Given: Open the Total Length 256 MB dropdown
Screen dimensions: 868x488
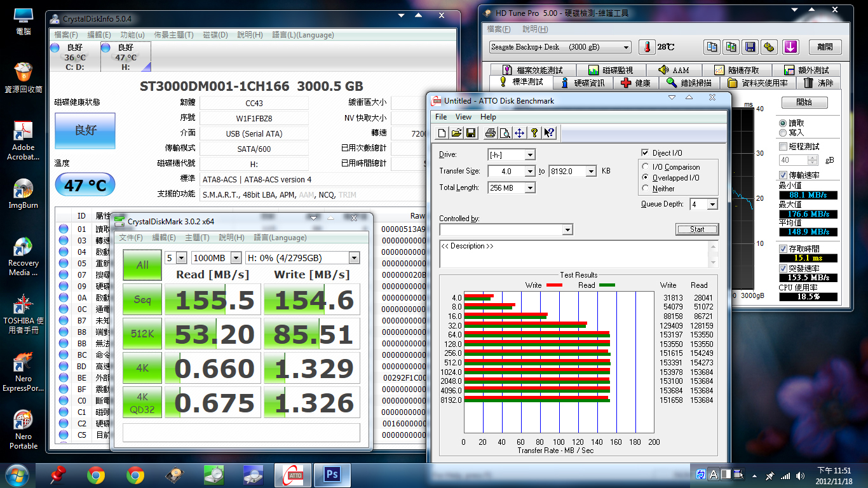Looking at the screenshot, I should pyautogui.click(x=530, y=187).
